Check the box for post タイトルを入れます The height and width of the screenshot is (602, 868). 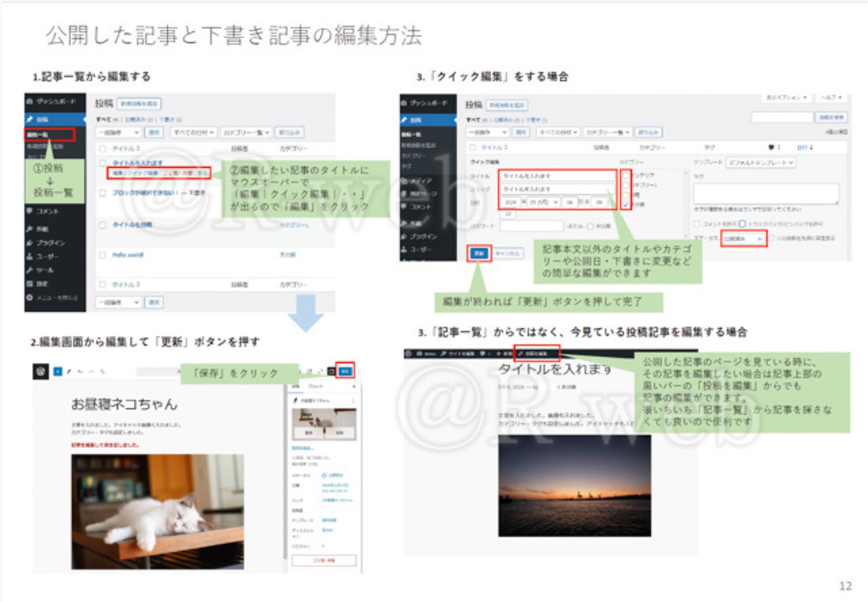coord(102,164)
